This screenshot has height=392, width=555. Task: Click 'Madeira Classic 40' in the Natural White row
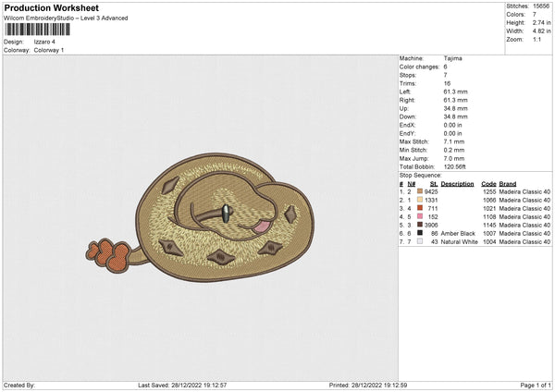point(524,242)
